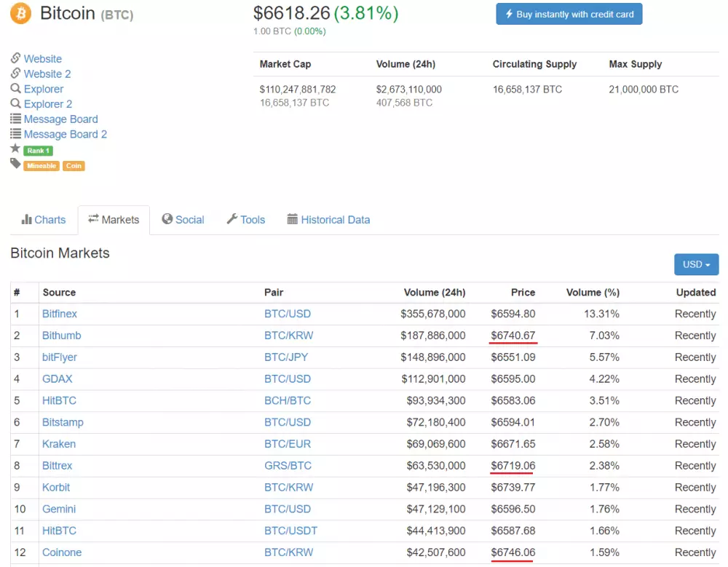The image size is (728, 567).
Task: Expand currency options via the USD caret
Action: (707, 264)
